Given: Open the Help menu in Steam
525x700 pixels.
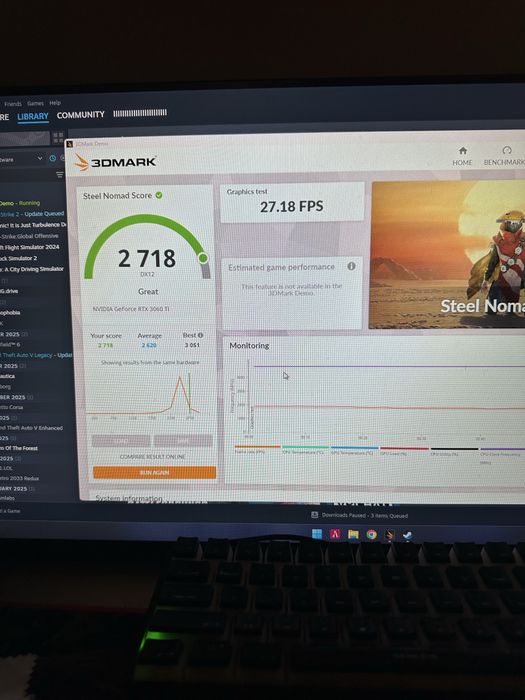Looking at the screenshot, I should click(x=55, y=103).
